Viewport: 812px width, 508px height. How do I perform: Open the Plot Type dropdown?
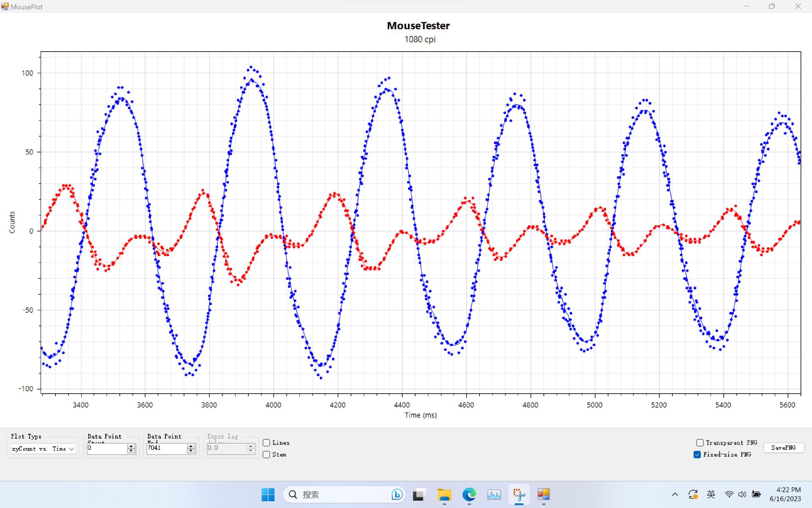click(x=43, y=449)
